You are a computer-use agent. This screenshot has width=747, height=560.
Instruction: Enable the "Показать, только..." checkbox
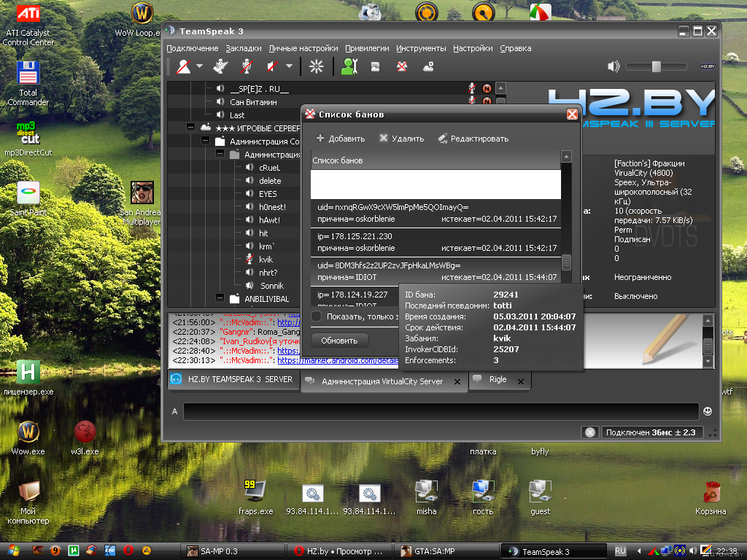coord(317,316)
